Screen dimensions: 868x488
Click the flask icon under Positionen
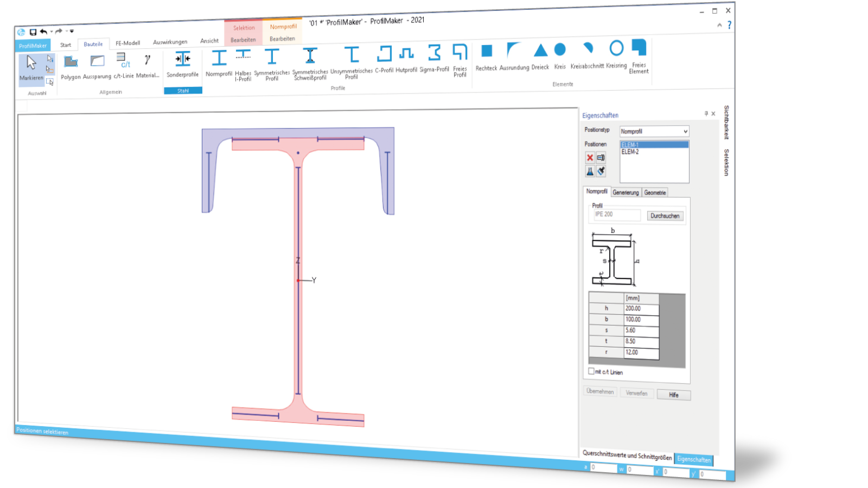(x=590, y=171)
